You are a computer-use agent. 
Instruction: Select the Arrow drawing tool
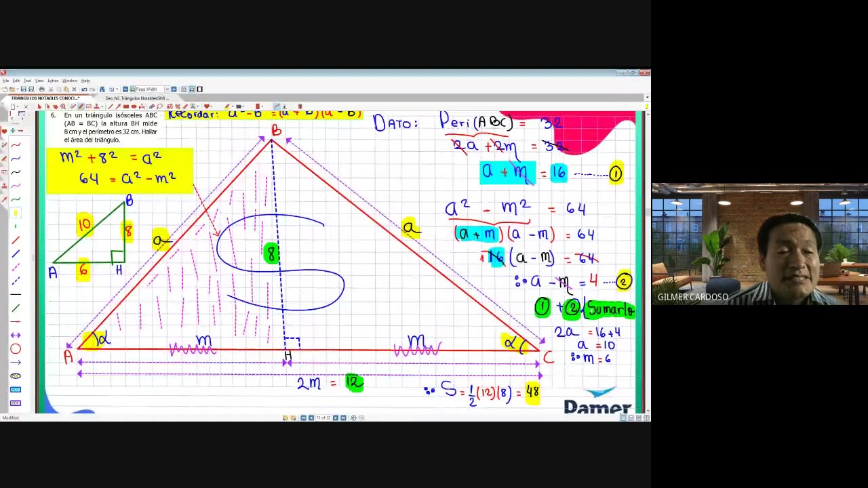pos(119,106)
